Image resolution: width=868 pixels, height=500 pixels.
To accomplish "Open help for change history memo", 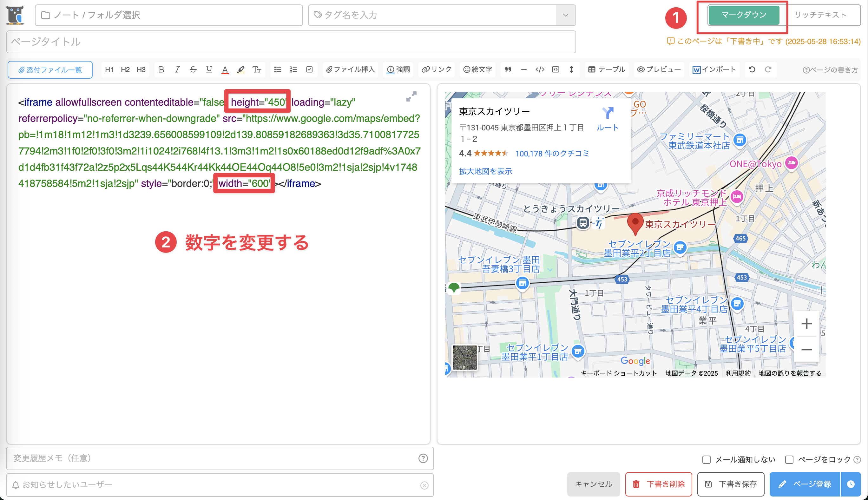I will [423, 458].
